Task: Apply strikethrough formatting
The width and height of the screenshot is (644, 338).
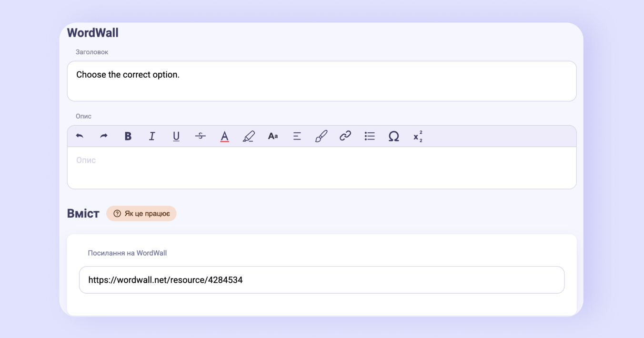Action: click(x=201, y=136)
